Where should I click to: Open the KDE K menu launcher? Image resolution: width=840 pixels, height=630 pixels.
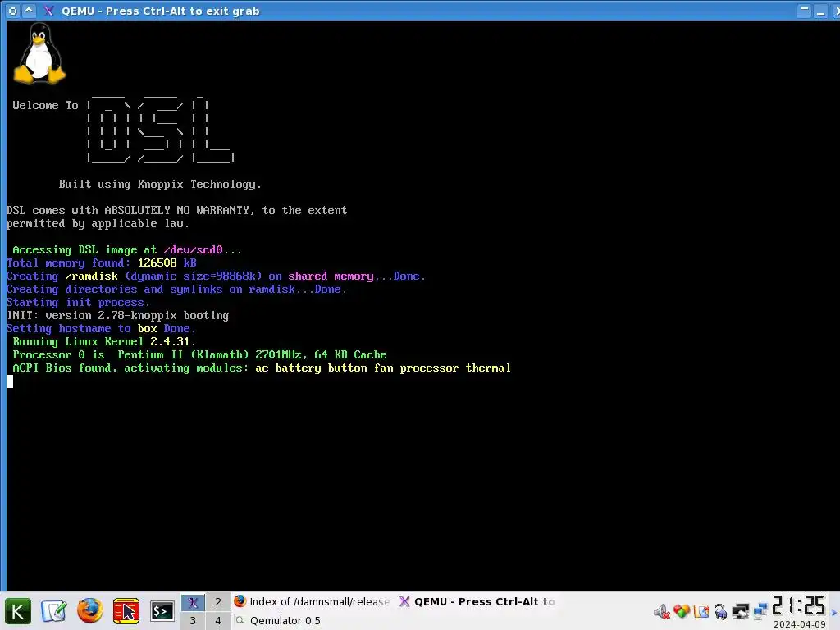pyautogui.click(x=18, y=611)
